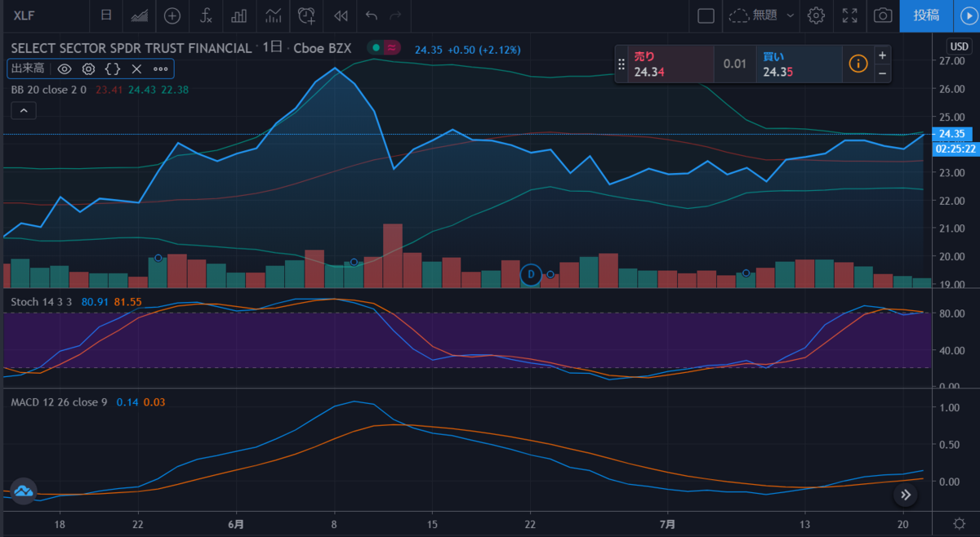This screenshot has height=537, width=980.
Task: Open price scale settings gear at bottom right
Action: coord(959,523)
